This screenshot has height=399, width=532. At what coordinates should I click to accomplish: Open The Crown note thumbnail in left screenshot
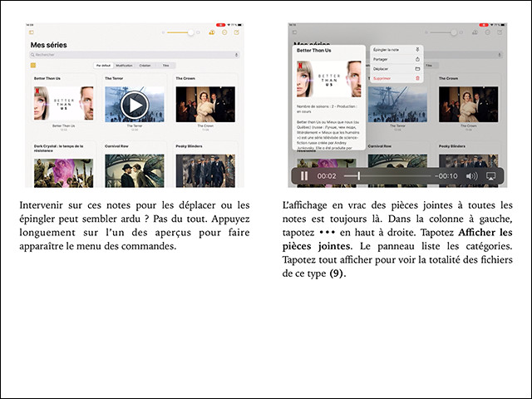point(204,105)
